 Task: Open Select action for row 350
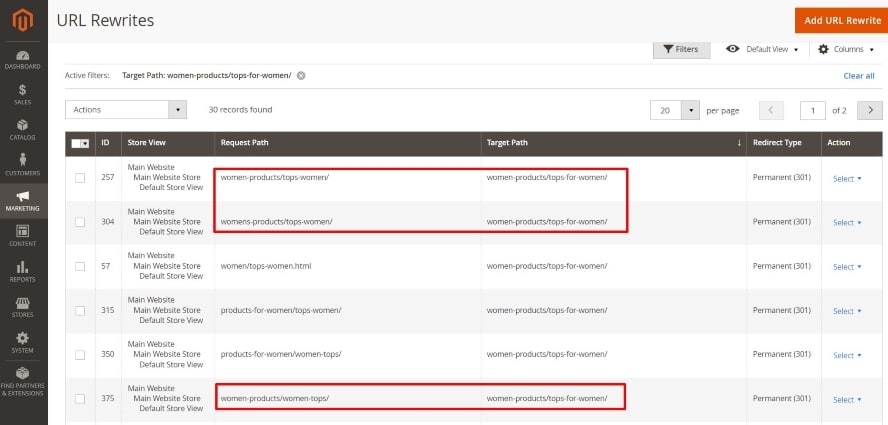[x=847, y=355]
